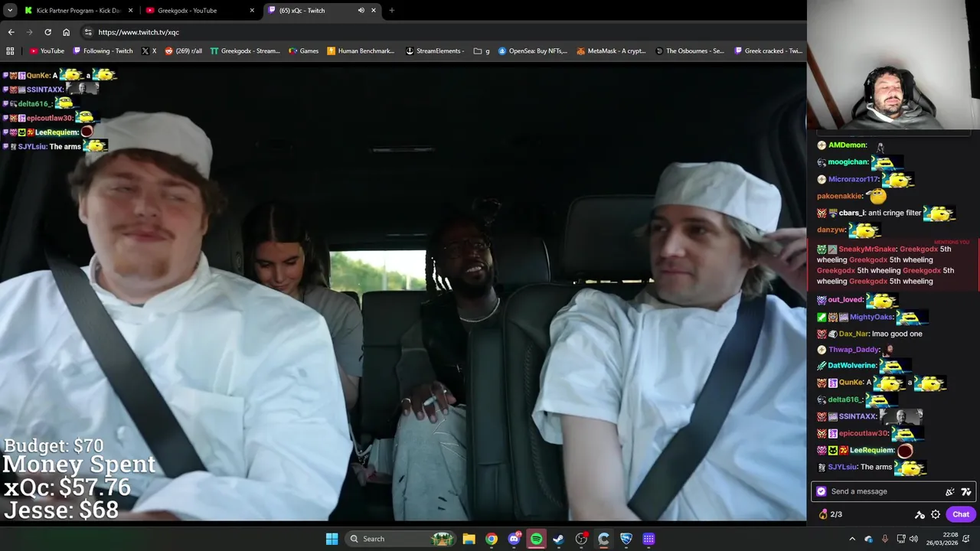Open the X bookmark
This screenshot has width=980, height=551.
(149, 51)
